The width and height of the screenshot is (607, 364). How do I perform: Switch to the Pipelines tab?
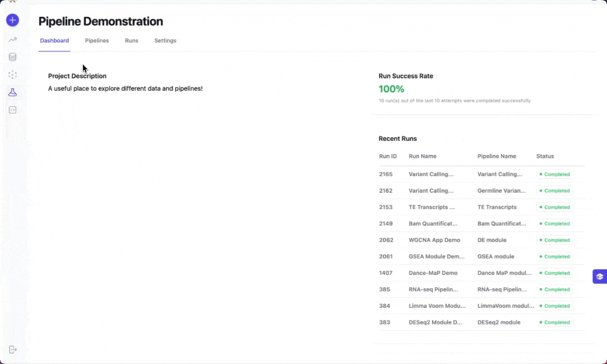[x=97, y=40]
